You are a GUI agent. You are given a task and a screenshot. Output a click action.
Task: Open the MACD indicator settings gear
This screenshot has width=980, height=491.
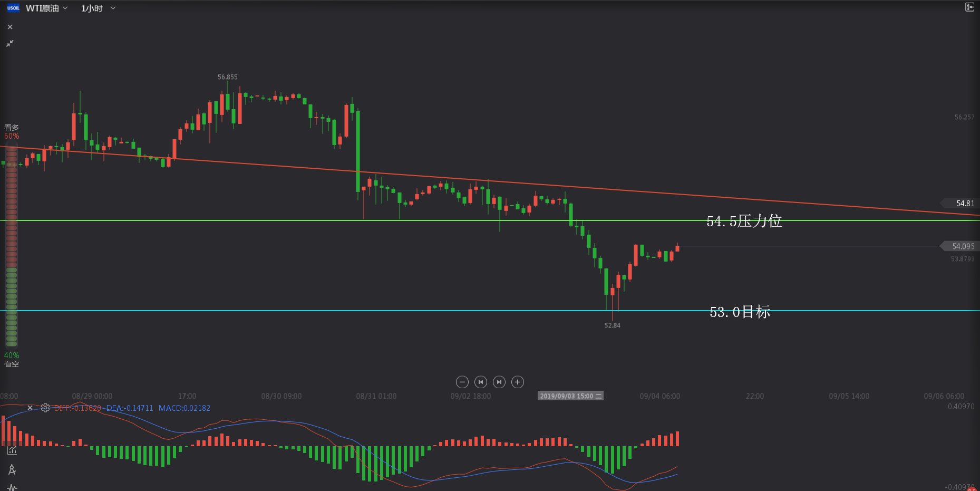[45, 408]
